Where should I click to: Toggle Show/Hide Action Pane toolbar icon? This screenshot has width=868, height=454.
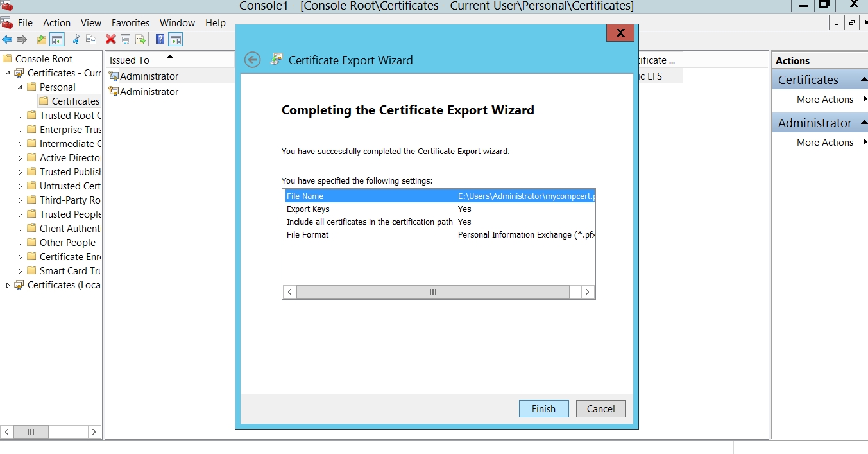coord(176,40)
